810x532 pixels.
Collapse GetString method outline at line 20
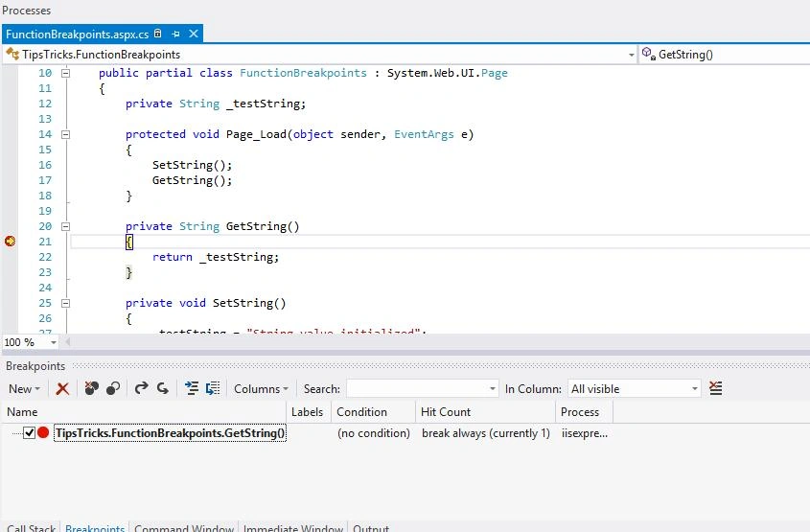pyautogui.click(x=65, y=226)
